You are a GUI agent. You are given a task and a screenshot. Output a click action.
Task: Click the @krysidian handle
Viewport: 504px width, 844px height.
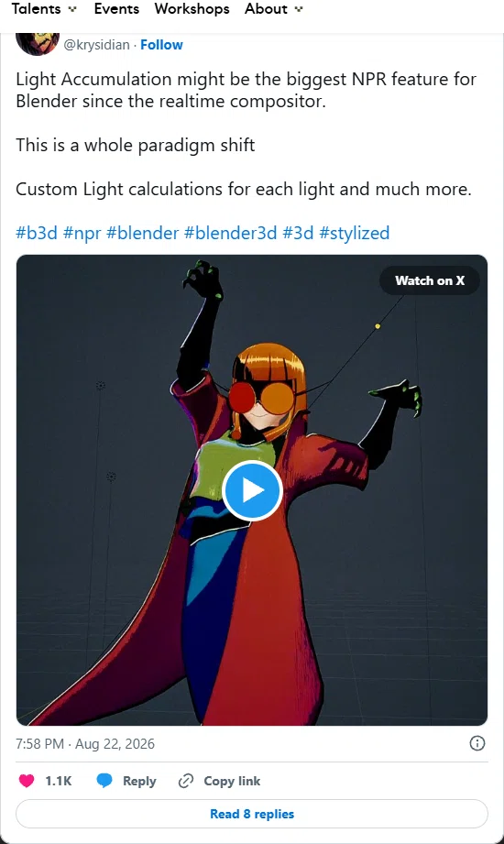click(x=96, y=45)
